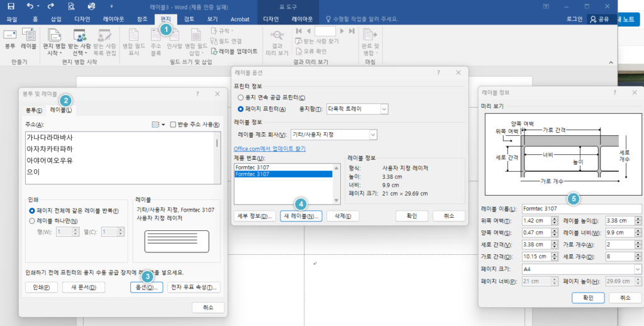Click 받는 사람 선택 icon

(79, 42)
